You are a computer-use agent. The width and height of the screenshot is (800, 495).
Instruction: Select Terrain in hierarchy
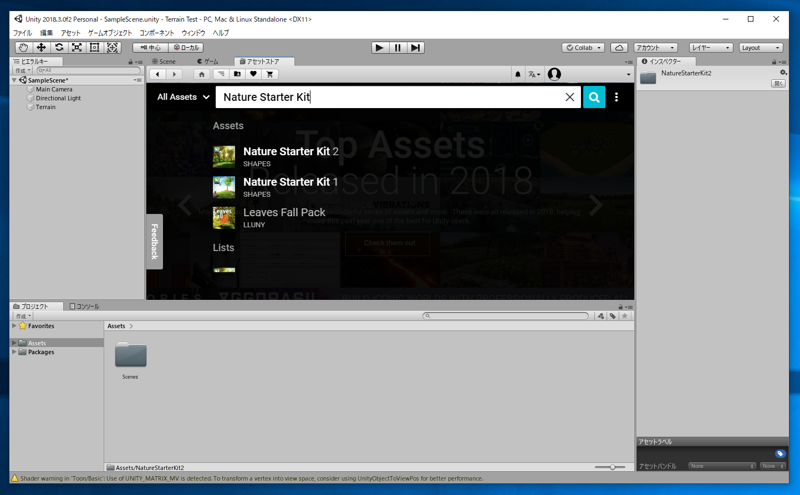(x=45, y=107)
